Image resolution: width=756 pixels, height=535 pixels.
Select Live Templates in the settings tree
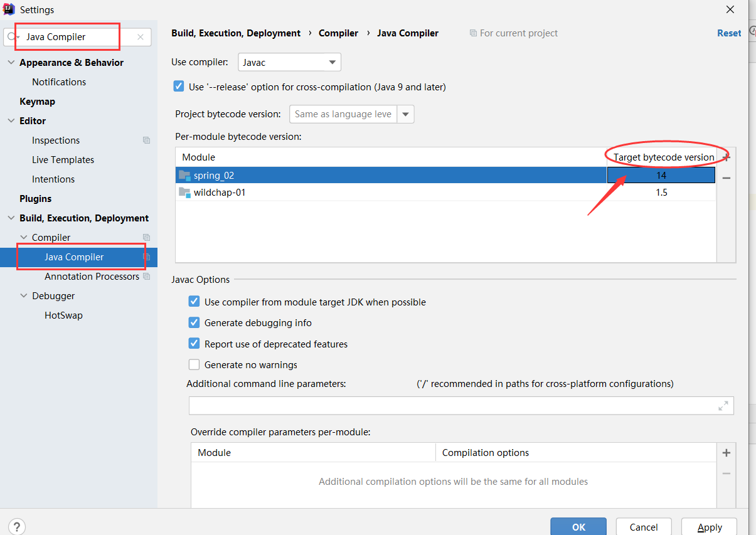[63, 160]
